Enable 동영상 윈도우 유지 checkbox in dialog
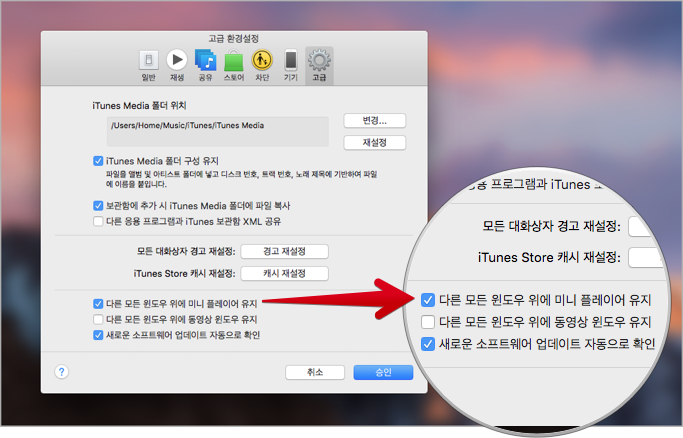Screen dimensions: 683x438 [98, 320]
